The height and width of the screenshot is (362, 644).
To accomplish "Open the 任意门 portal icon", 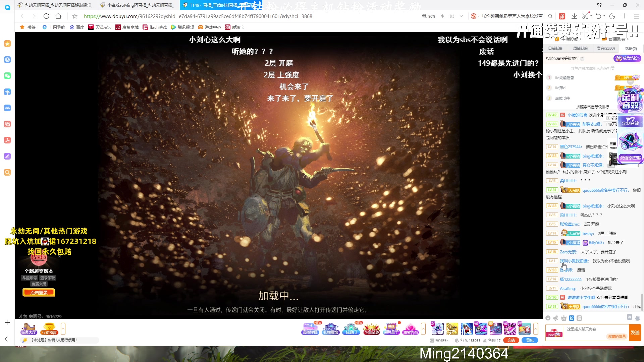I will pyautogui.click(x=351, y=328).
